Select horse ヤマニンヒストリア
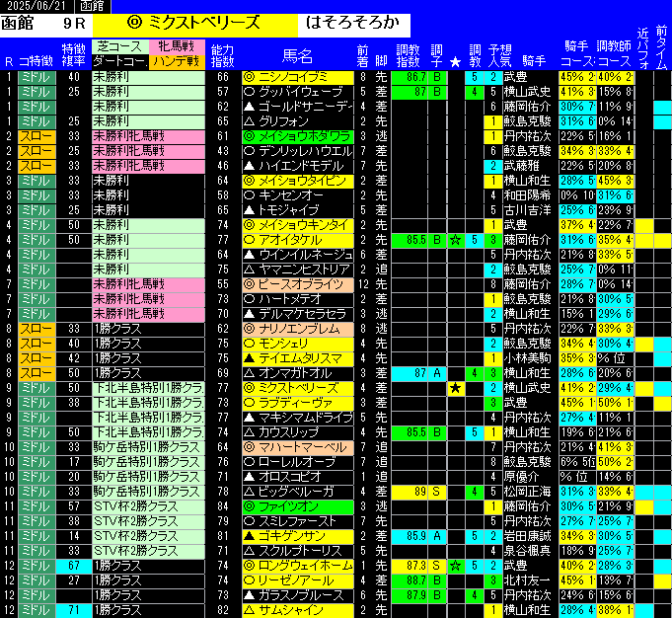672x618 pixels. coord(298,270)
